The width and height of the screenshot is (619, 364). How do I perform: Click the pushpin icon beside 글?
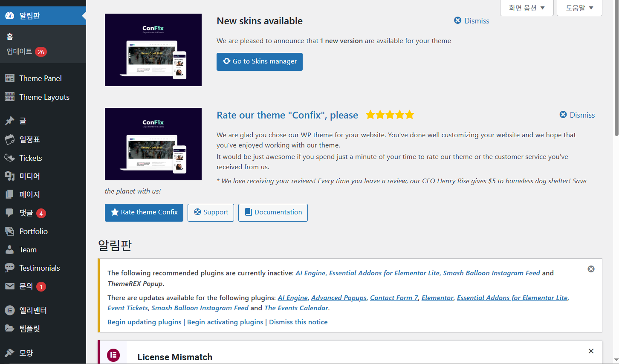click(x=10, y=121)
